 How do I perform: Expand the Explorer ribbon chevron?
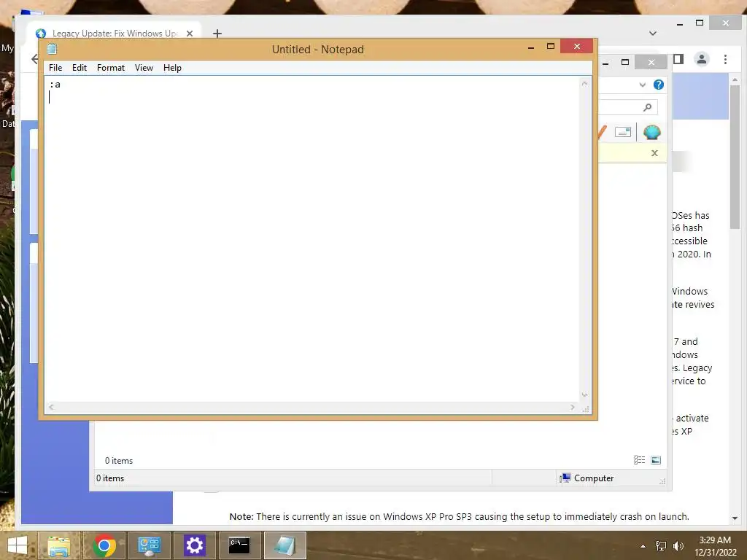[642, 85]
